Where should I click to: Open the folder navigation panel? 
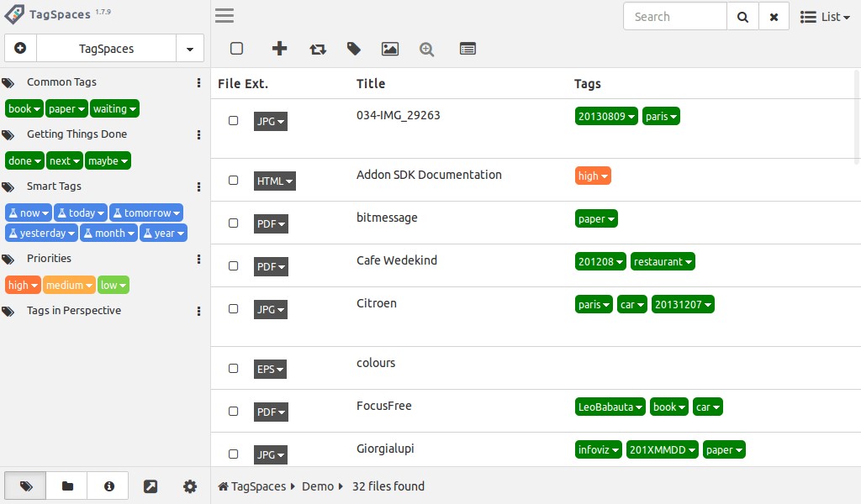coord(66,486)
